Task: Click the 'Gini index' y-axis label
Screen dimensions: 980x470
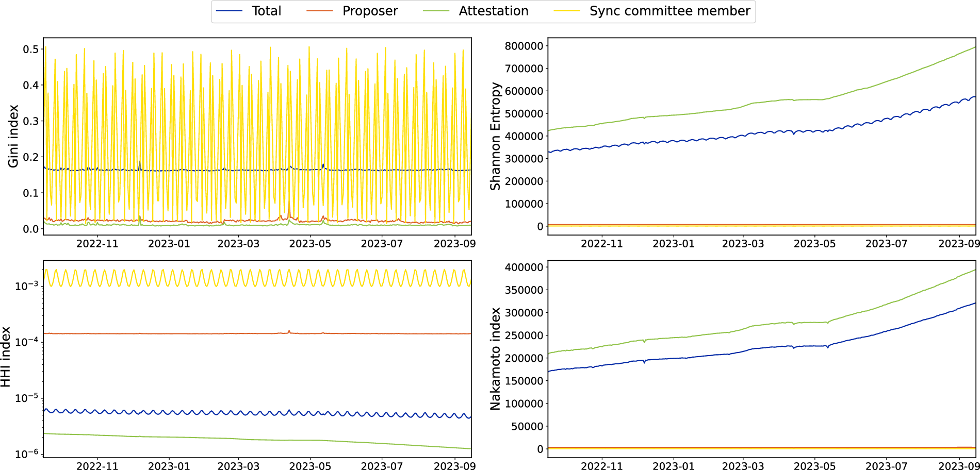Action: (x=14, y=136)
